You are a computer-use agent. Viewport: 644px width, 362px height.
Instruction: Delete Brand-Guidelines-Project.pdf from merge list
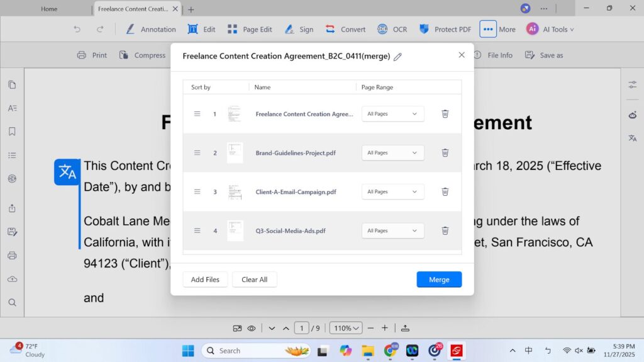coord(445,153)
